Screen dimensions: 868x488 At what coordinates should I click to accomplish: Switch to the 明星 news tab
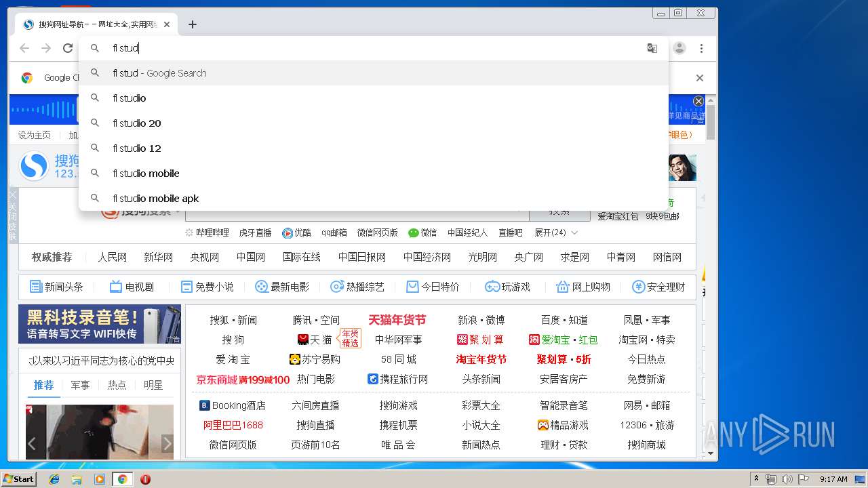coord(153,385)
